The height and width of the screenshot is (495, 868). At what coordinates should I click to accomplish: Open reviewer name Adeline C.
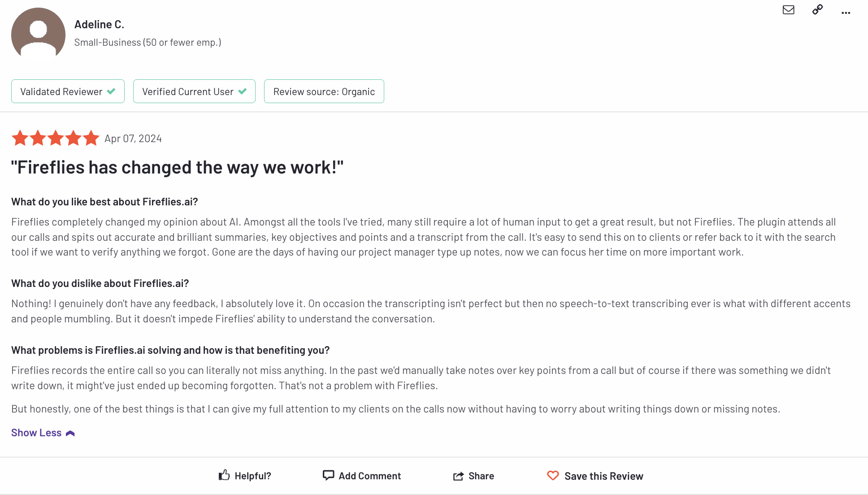[99, 24]
